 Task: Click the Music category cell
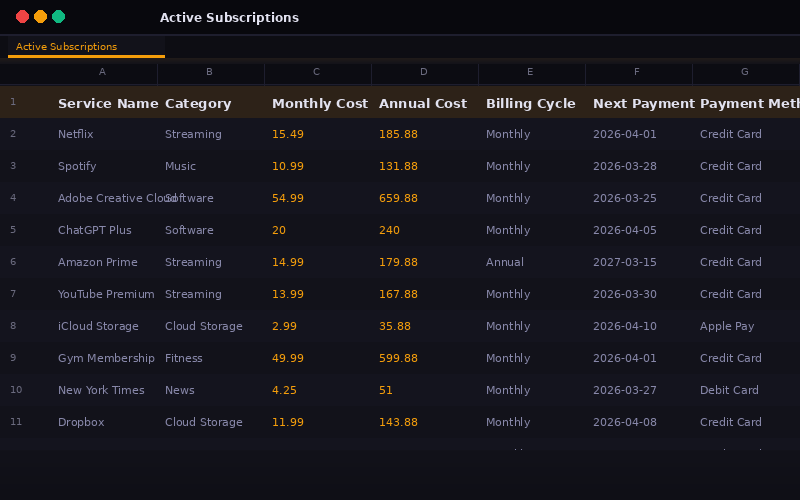pos(211,166)
